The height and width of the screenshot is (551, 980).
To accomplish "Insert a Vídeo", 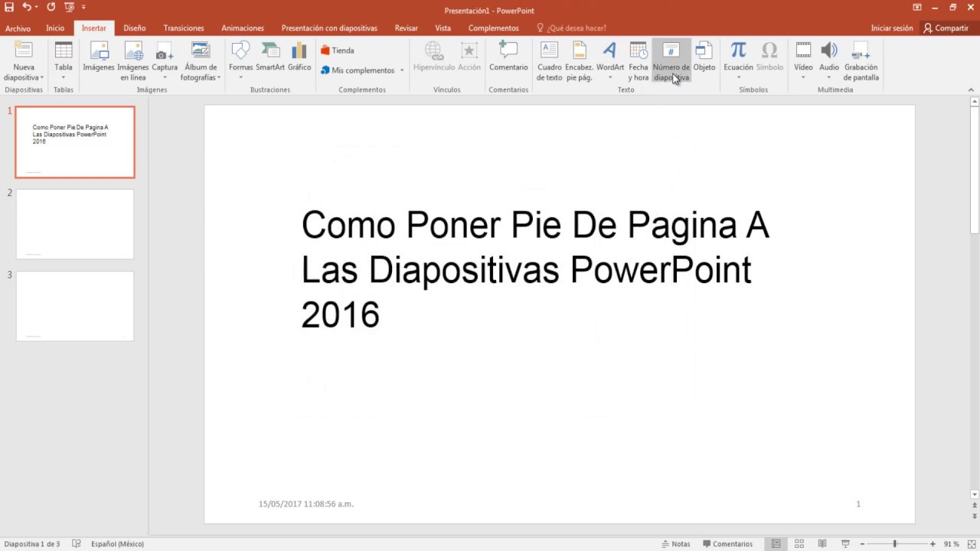I will (x=803, y=61).
